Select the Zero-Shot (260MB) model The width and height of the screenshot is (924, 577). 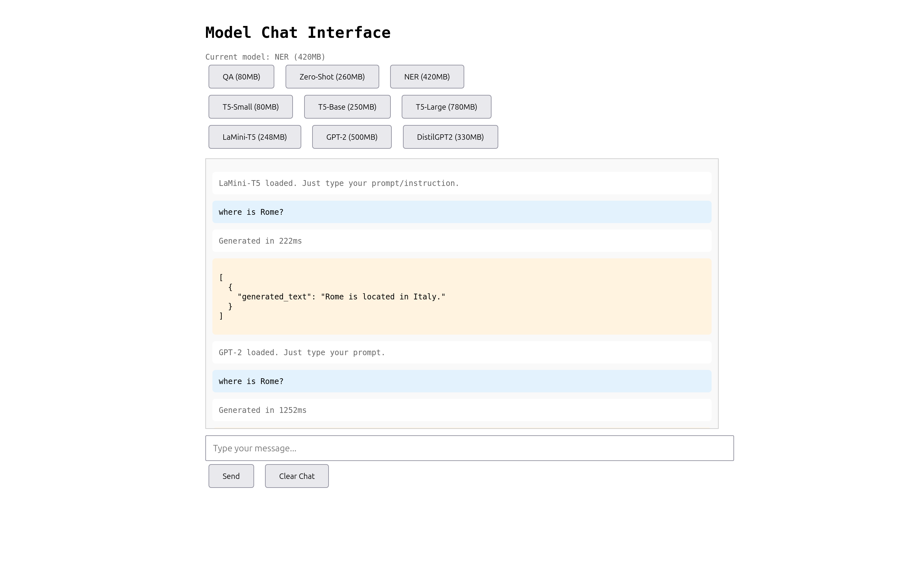[x=332, y=76]
